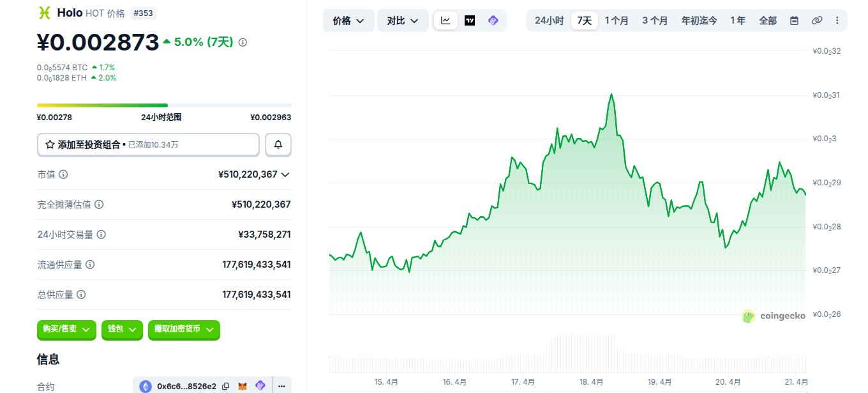Select the 3个月 time range
This screenshot has width=868, height=393.
coord(655,20)
